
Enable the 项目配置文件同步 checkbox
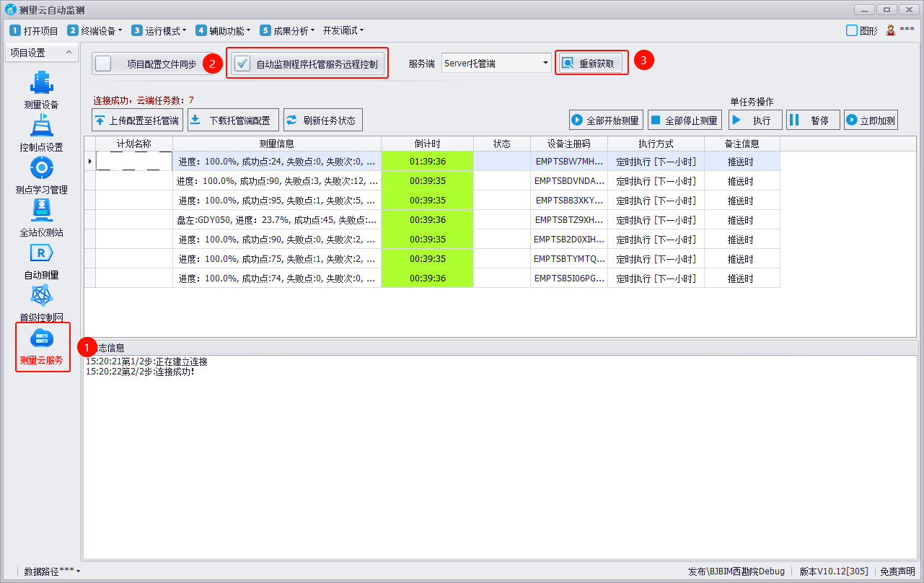[104, 63]
